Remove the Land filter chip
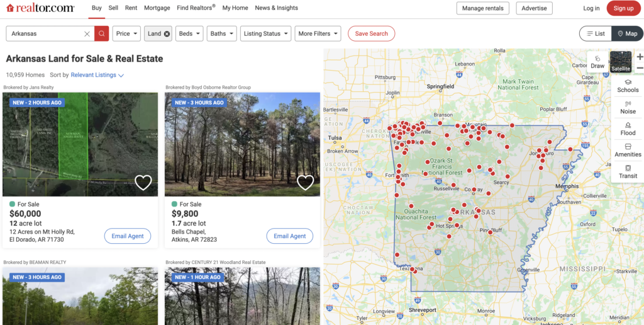This screenshot has height=325, width=644. (x=167, y=34)
